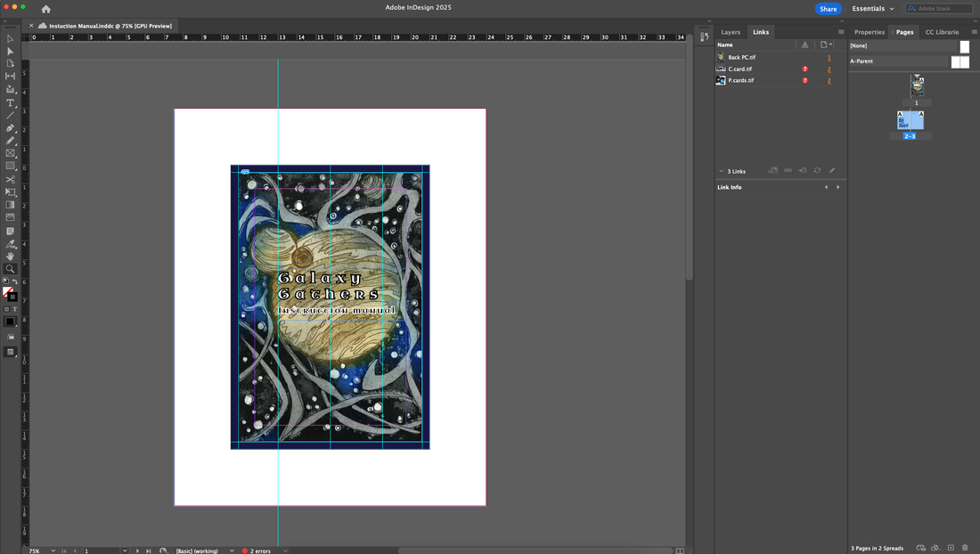
Task: Toggle the screen mode button
Action: coord(10,352)
